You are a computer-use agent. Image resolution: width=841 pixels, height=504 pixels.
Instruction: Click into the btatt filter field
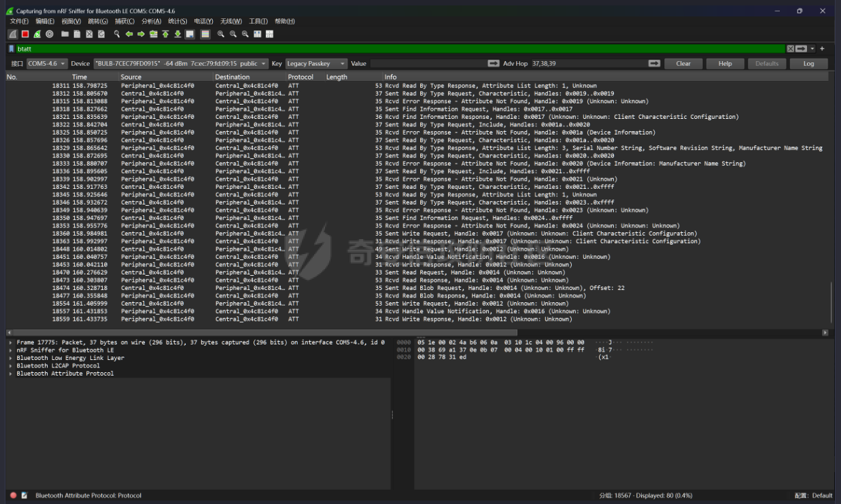tap(401, 49)
